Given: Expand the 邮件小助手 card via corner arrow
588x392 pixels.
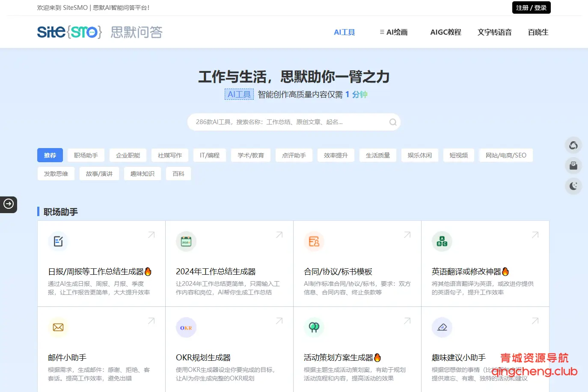Looking at the screenshot, I should click(151, 320).
